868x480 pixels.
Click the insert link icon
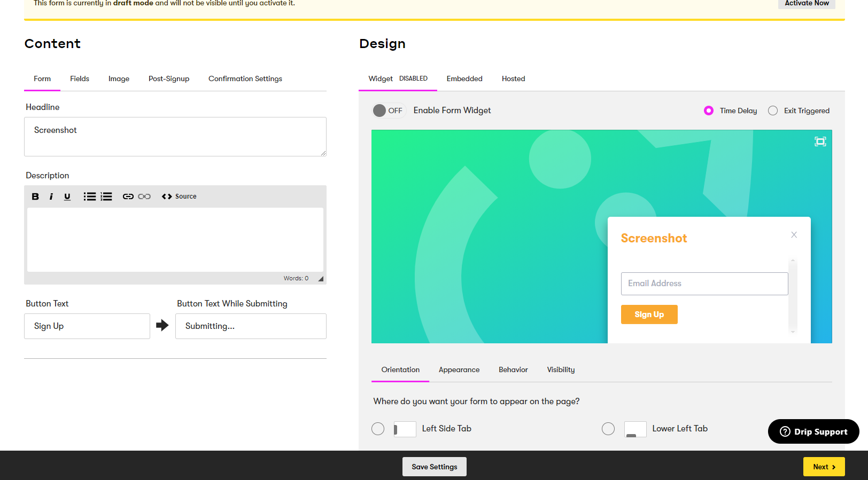click(128, 196)
